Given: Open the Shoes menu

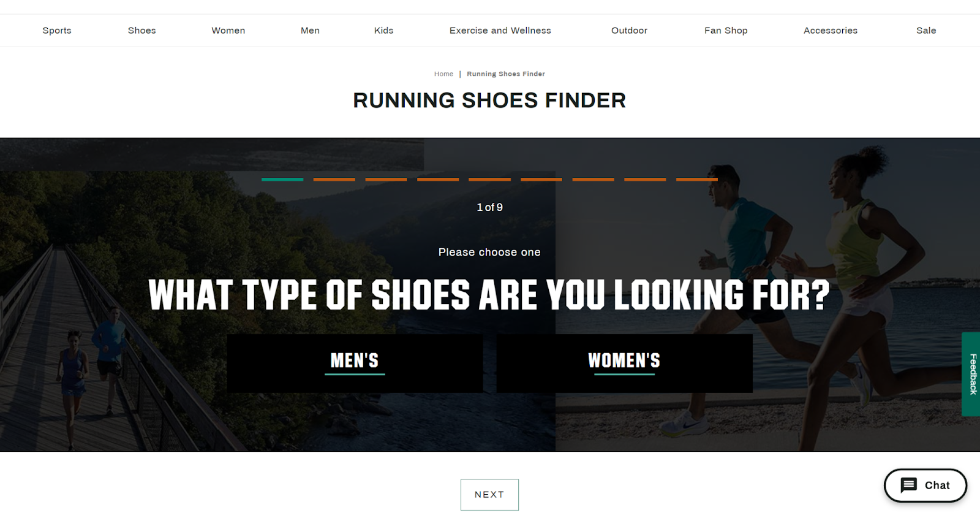Looking at the screenshot, I should click(x=141, y=31).
